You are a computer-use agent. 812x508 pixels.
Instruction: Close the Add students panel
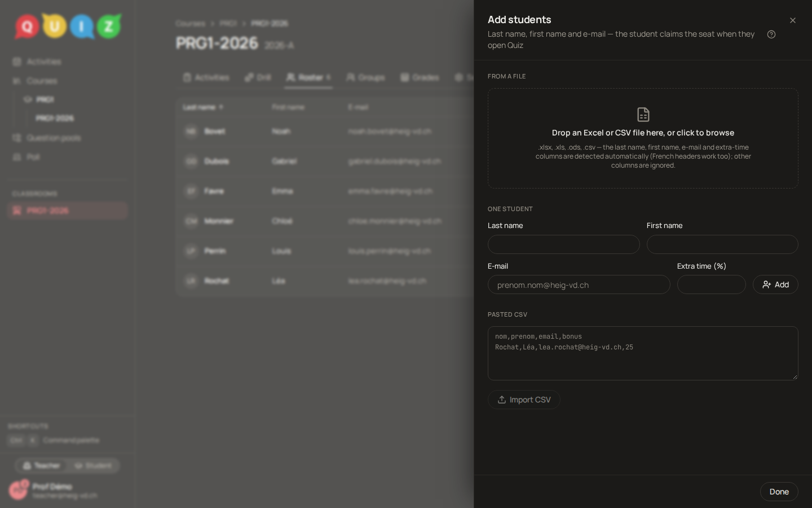793,20
